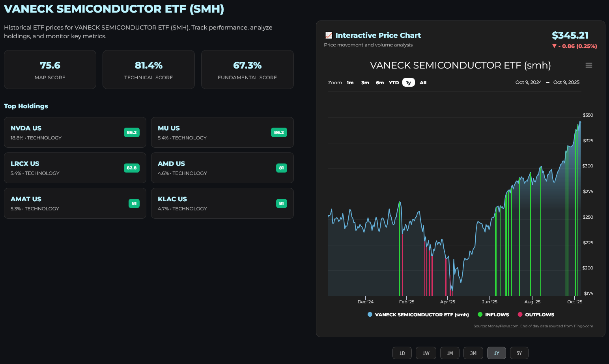Open the AMAT US holding card
The height and width of the screenshot is (364, 609).
tap(75, 203)
